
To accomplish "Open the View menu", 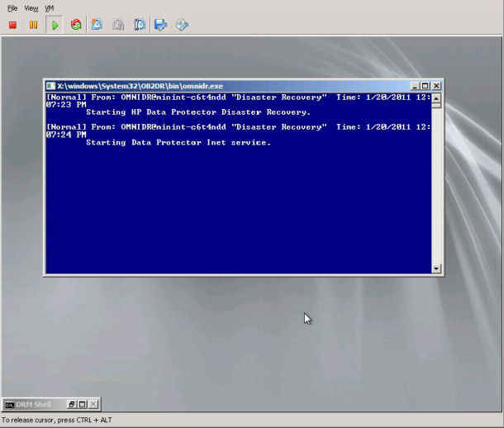I will 31,8.
